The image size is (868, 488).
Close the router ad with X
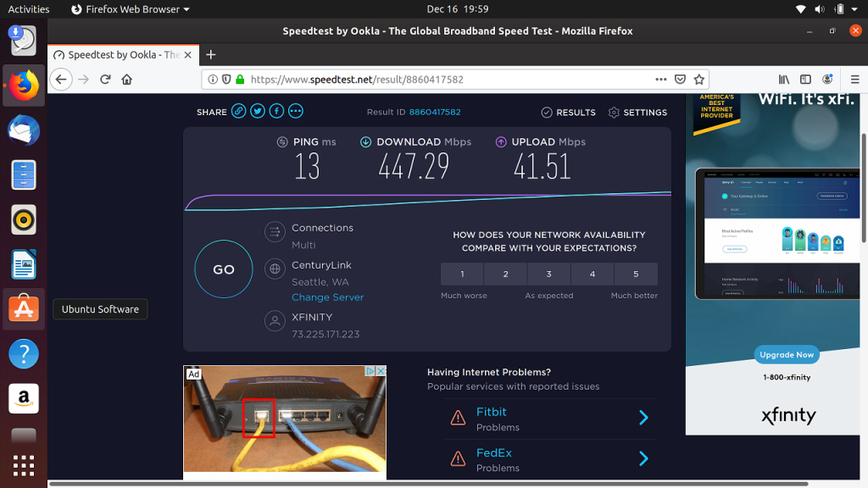pos(381,371)
